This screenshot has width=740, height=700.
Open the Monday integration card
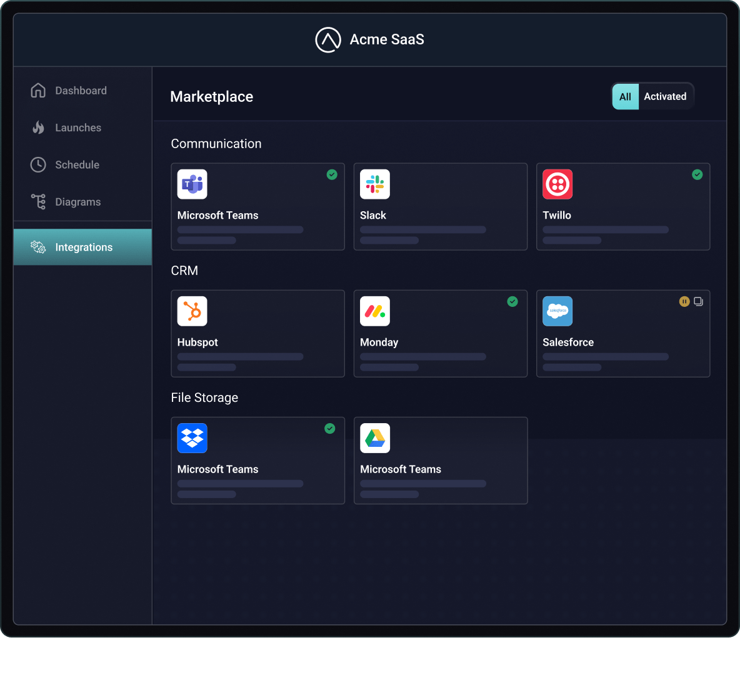(x=441, y=334)
